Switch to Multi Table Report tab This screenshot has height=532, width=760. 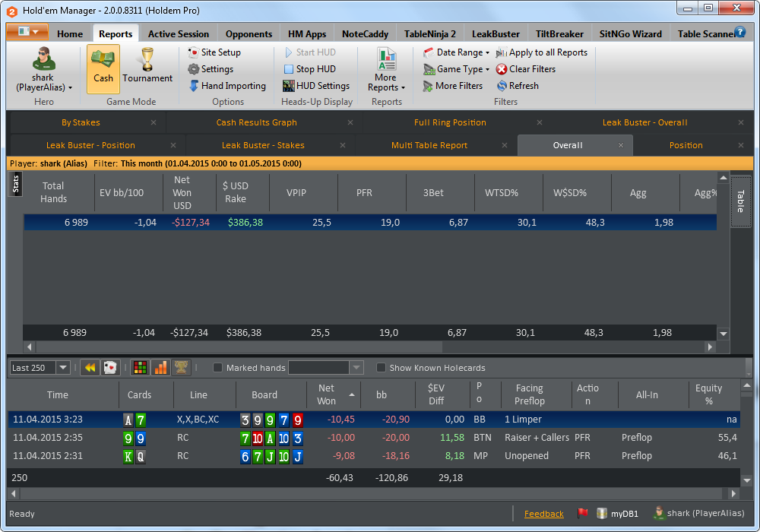(429, 145)
